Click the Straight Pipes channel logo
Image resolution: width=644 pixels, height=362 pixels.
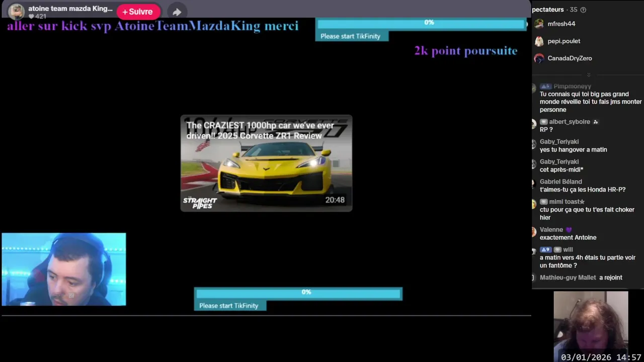[x=200, y=202]
